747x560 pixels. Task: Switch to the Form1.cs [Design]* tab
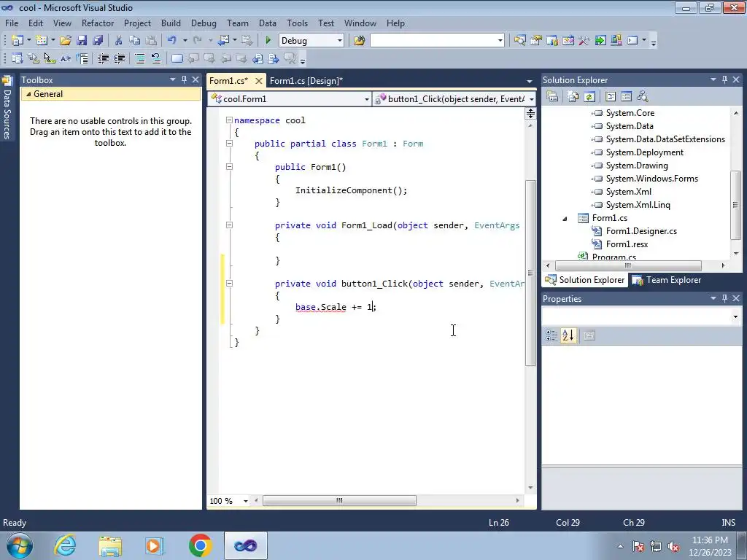(306, 80)
